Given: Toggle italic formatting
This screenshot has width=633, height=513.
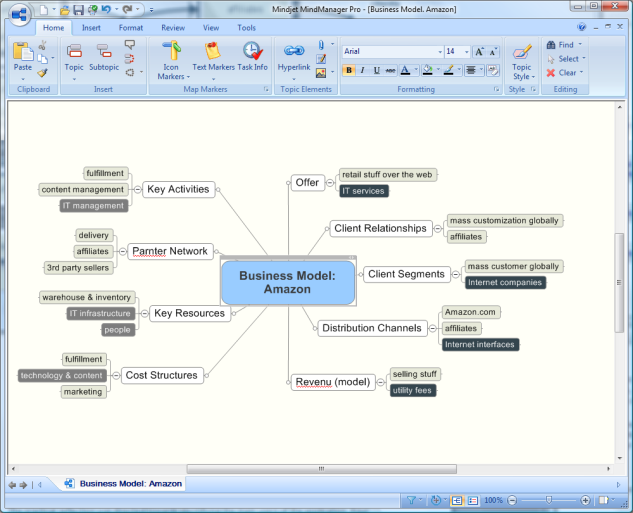Looking at the screenshot, I should [362, 71].
